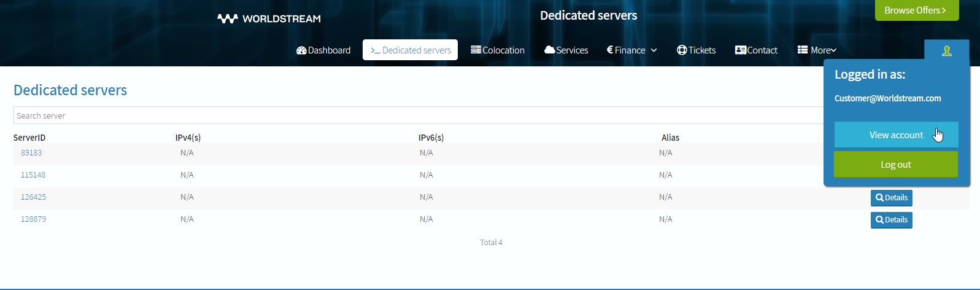Click the IPv4(s) column header
The width and height of the screenshot is (980, 290).
(x=188, y=138)
